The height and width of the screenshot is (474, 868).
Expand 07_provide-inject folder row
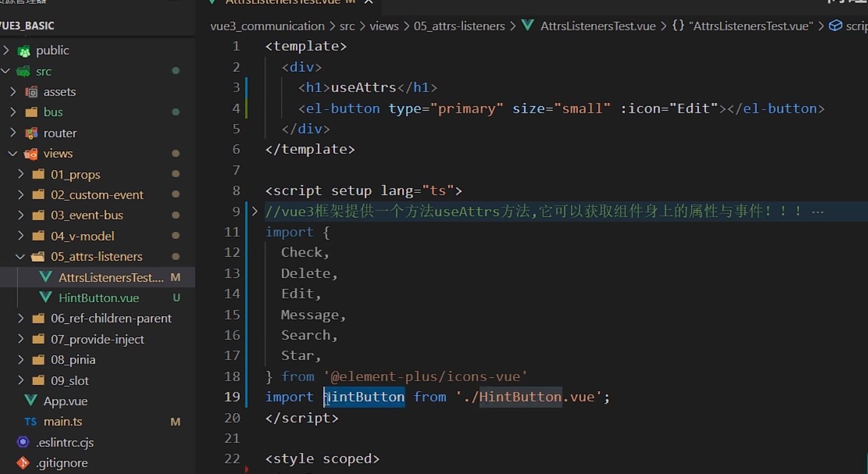pyautogui.click(x=97, y=339)
